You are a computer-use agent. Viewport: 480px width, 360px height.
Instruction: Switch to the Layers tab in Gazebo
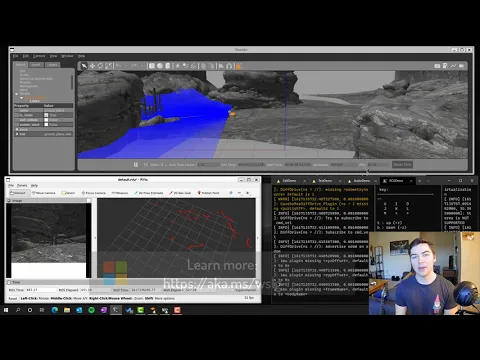click(52, 65)
